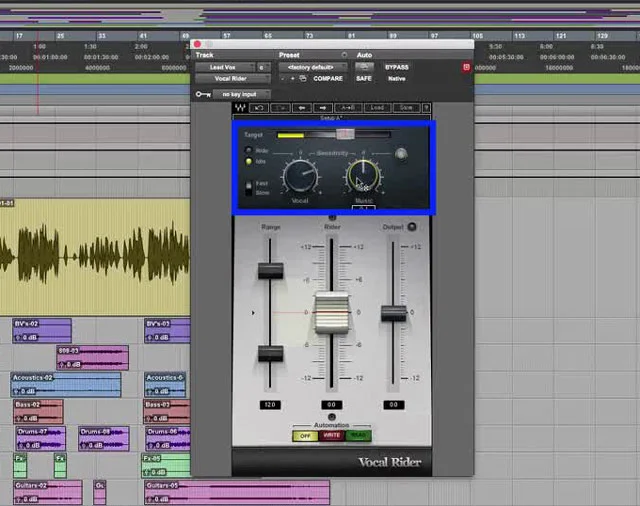Viewport: 640px width, 506px height.
Task: Click the minus previous-setting button
Action: click(x=282, y=78)
